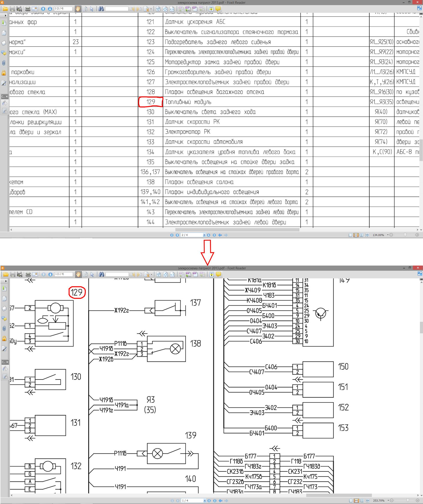Click zoom out minus button at 134.00%
This screenshot has height=504, width=423.
(x=391, y=235)
